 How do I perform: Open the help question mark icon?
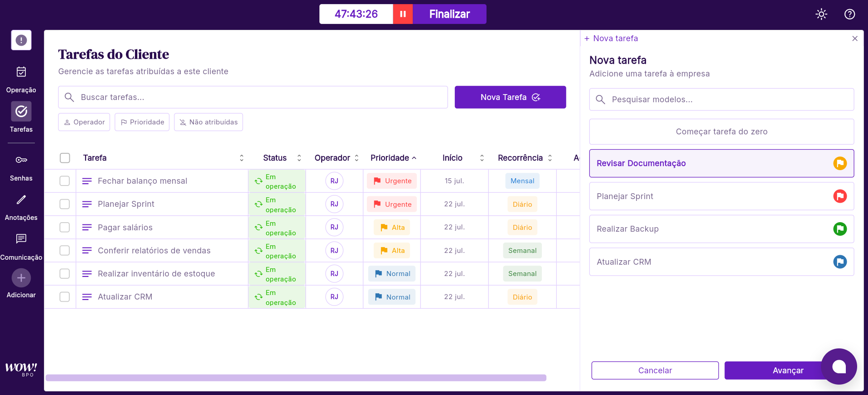pos(849,14)
